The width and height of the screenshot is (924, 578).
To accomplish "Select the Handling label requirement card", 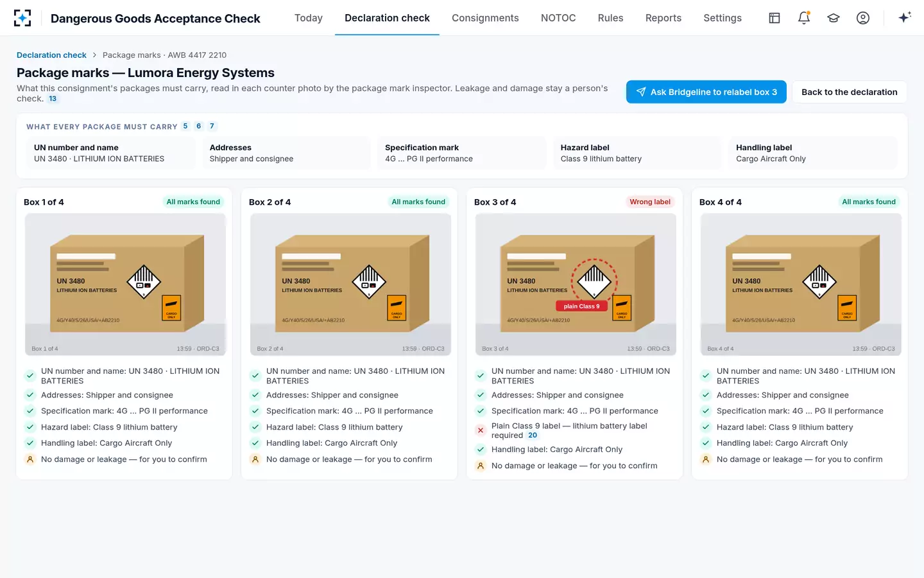I will tap(813, 153).
